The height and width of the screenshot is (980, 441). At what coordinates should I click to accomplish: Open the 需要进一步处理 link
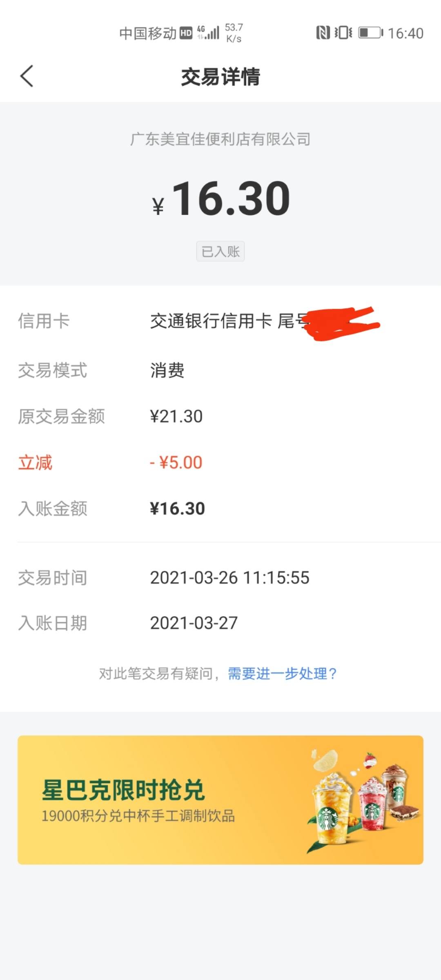pyautogui.click(x=282, y=673)
